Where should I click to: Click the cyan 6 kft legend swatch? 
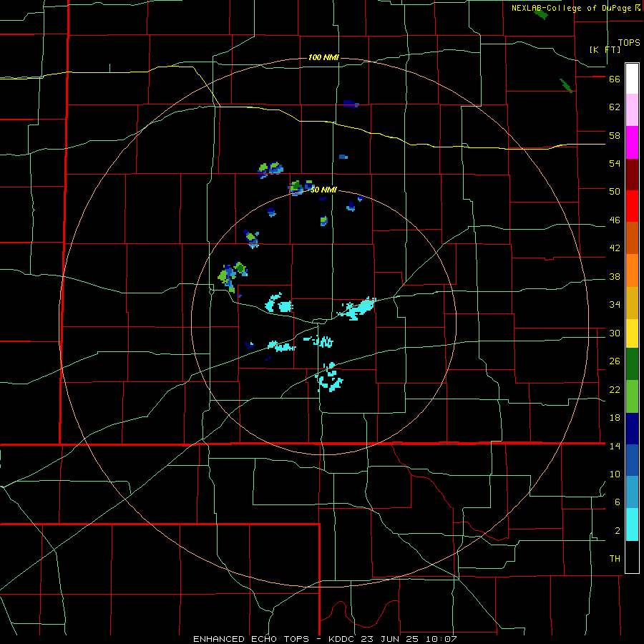tap(632, 525)
